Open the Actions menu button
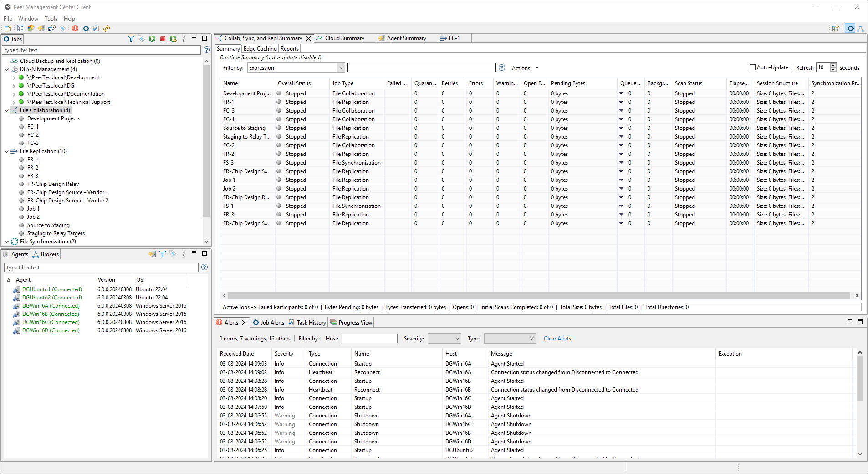The width and height of the screenshot is (868, 474). (525, 68)
